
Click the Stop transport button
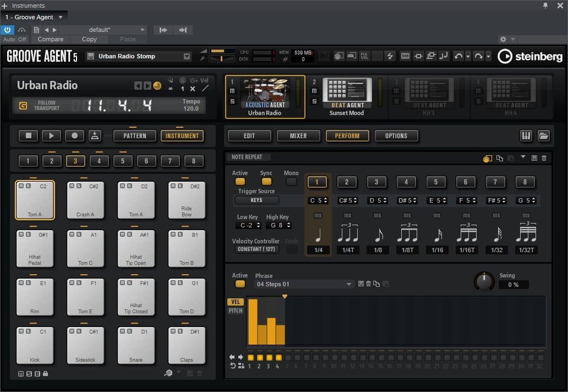[x=28, y=136]
